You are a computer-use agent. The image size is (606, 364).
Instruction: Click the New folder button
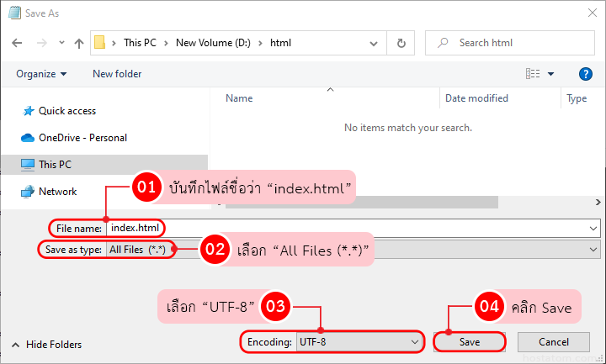117,74
